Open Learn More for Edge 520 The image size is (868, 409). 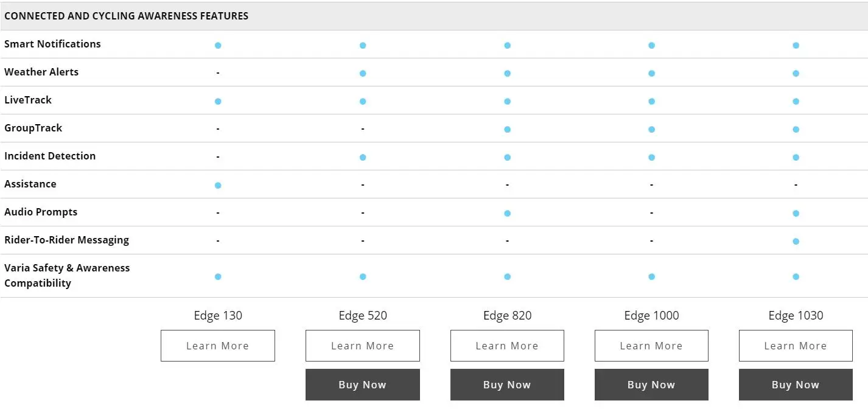point(362,346)
